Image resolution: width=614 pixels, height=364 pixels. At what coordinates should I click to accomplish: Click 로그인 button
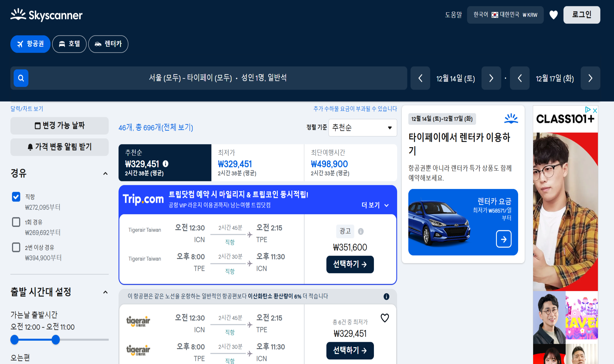[x=582, y=15]
